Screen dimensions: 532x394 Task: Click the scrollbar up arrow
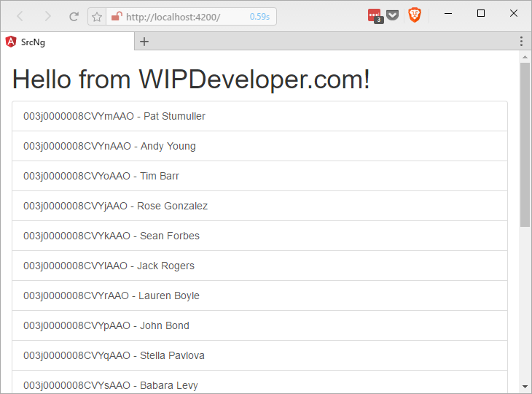click(525, 57)
